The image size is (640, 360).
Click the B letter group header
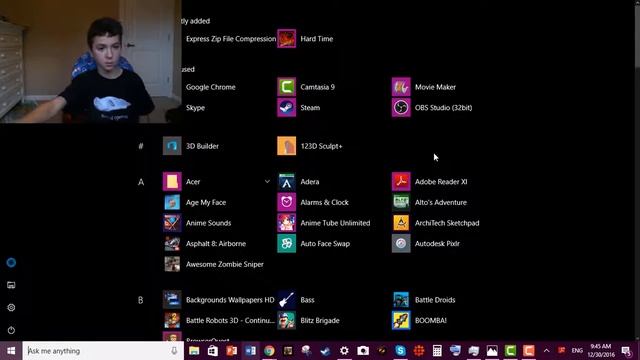[141, 300]
